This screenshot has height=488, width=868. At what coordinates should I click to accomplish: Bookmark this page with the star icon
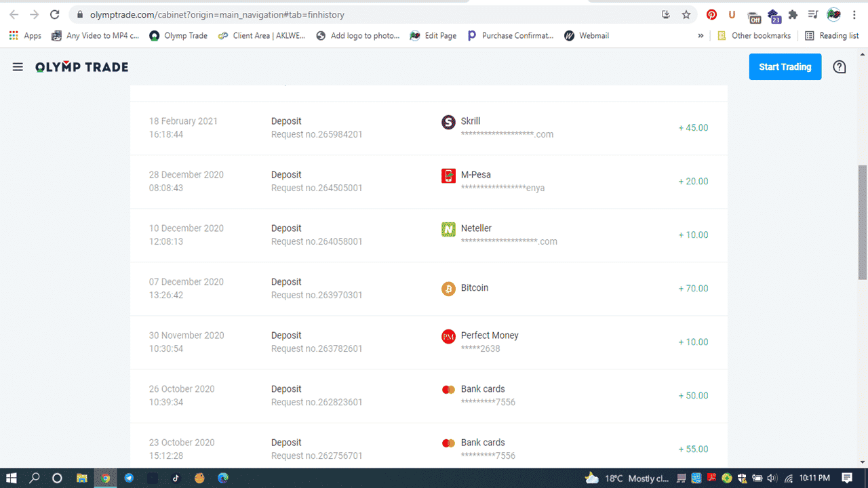[686, 14]
